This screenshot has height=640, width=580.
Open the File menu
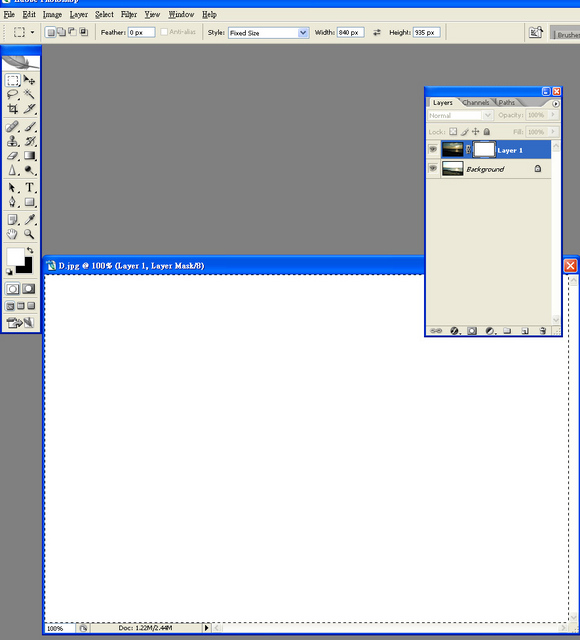tap(9, 15)
